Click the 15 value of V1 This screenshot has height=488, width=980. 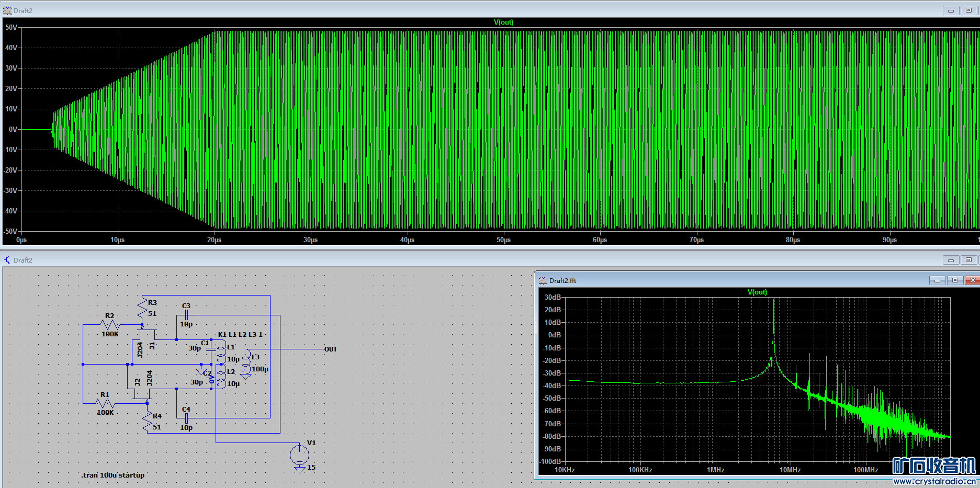click(311, 467)
